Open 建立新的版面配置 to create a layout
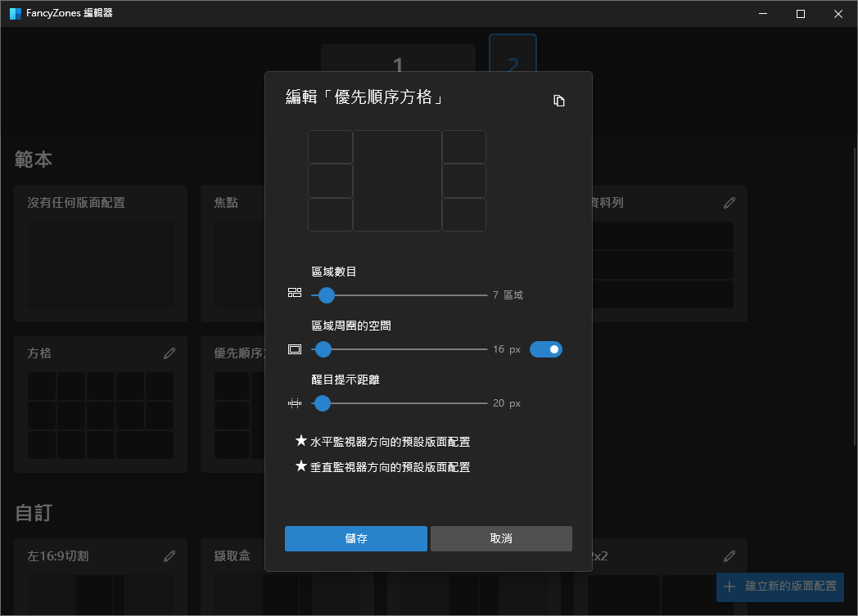858x616 pixels. pyautogui.click(x=779, y=587)
